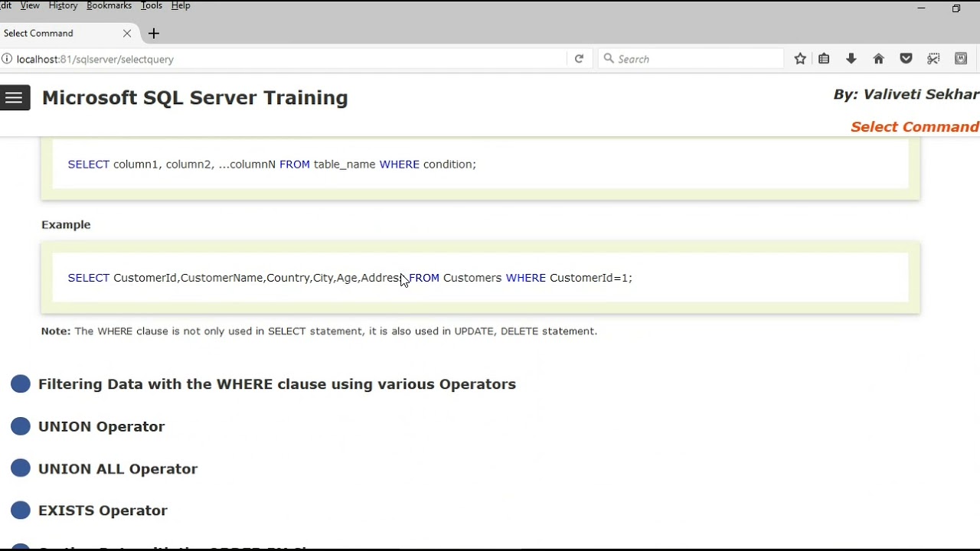980x551 pixels.
Task: Open the Pocket icon in toolbar
Action: pos(906,59)
